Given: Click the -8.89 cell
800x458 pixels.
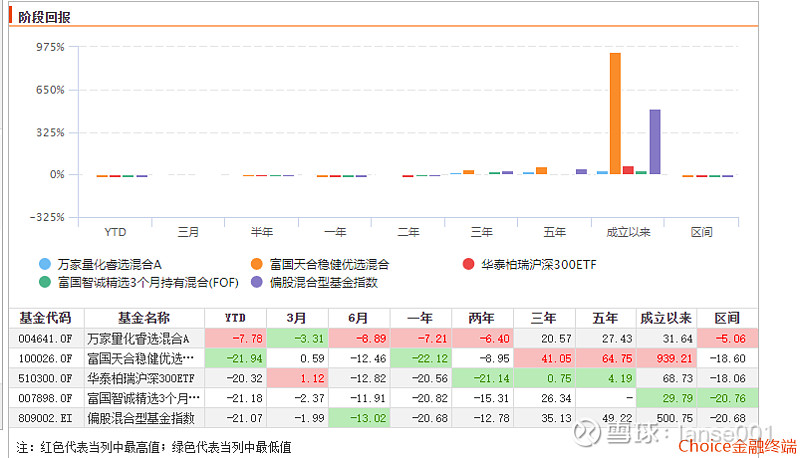Looking at the screenshot, I should click(359, 339).
